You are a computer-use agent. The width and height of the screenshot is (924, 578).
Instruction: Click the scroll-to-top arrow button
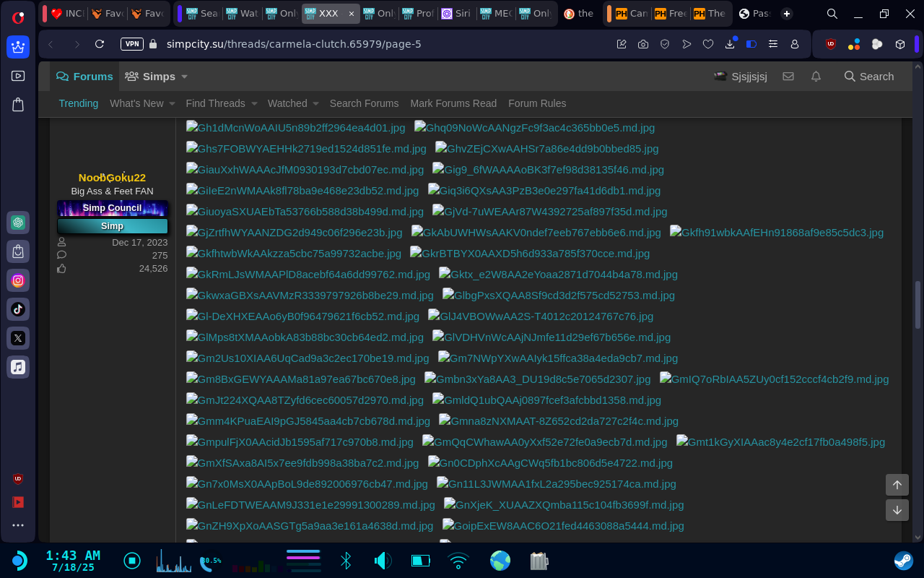point(897,485)
